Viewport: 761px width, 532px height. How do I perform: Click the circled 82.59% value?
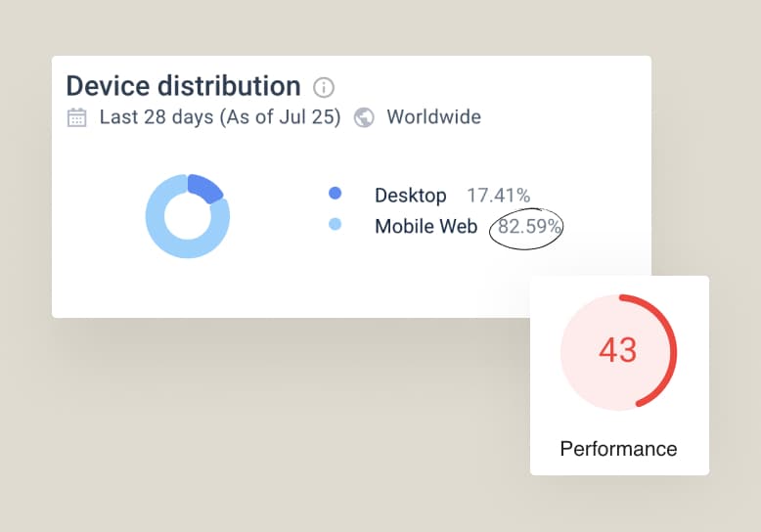click(529, 227)
